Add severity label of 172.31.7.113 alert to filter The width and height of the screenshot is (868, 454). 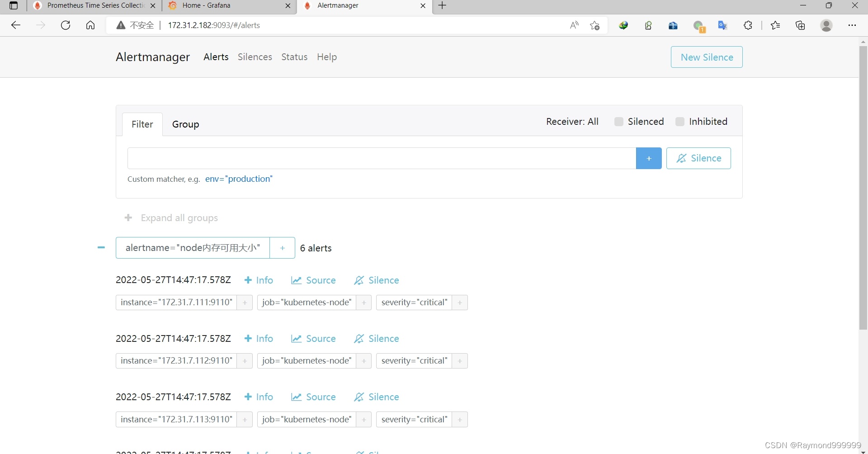pyautogui.click(x=460, y=420)
